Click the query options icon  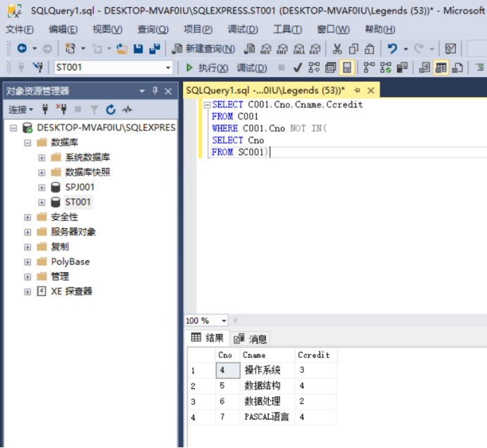331,68
